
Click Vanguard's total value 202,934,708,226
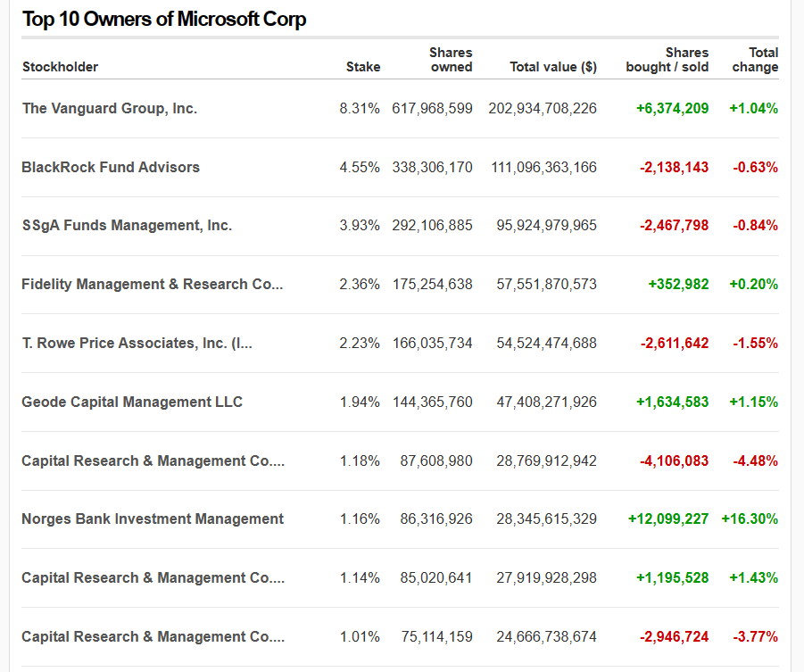[x=543, y=108]
